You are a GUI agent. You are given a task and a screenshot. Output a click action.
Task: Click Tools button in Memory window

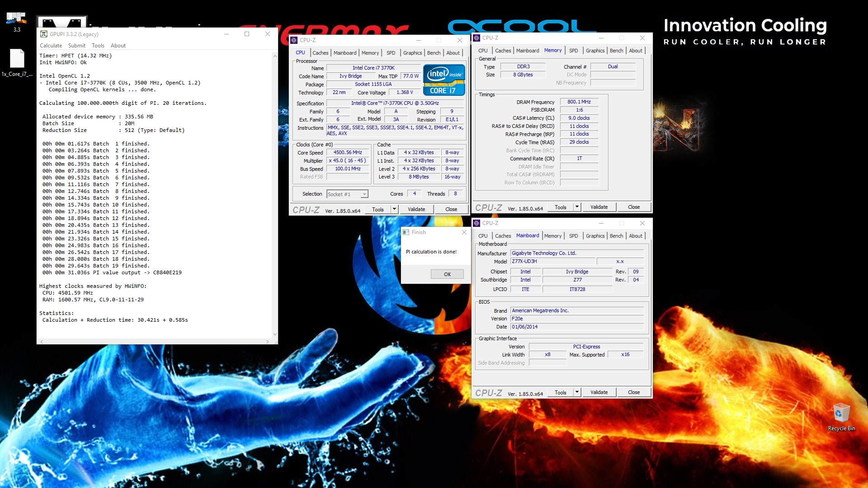coord(561,207)
